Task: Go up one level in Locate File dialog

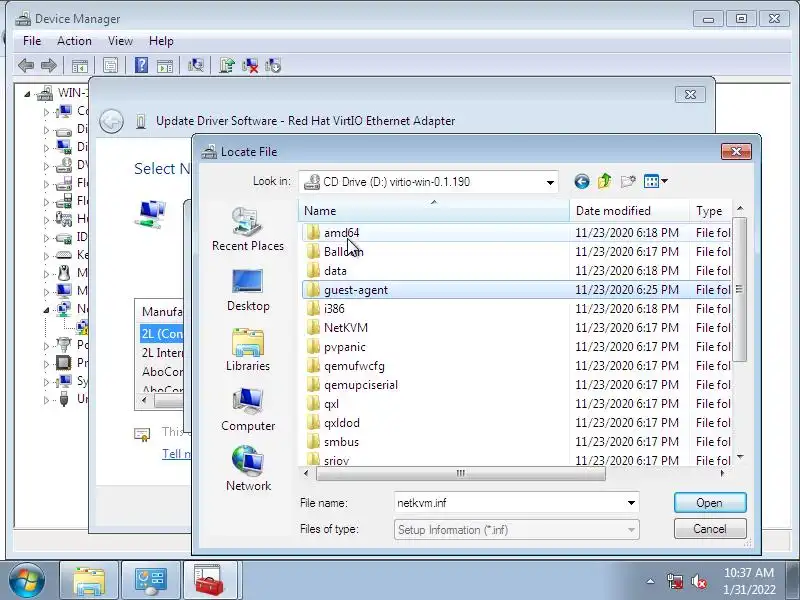Action: (x=605, y=181)
